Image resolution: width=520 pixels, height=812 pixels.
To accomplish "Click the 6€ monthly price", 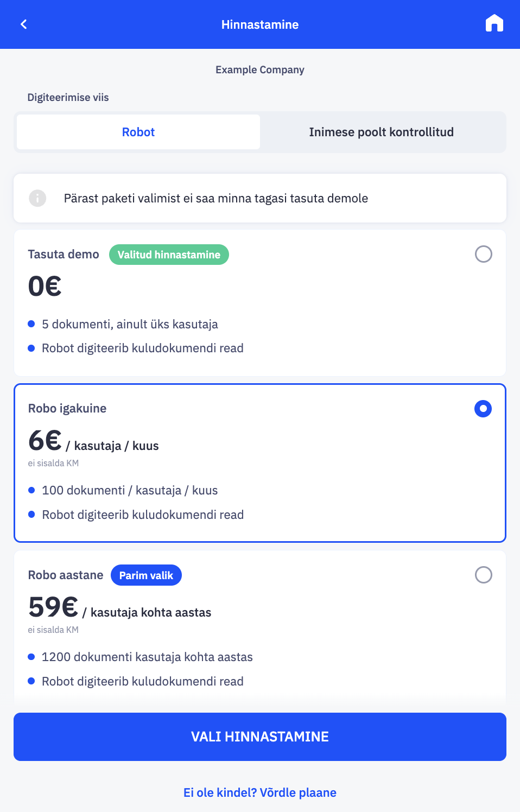I will tap(45, 440).
